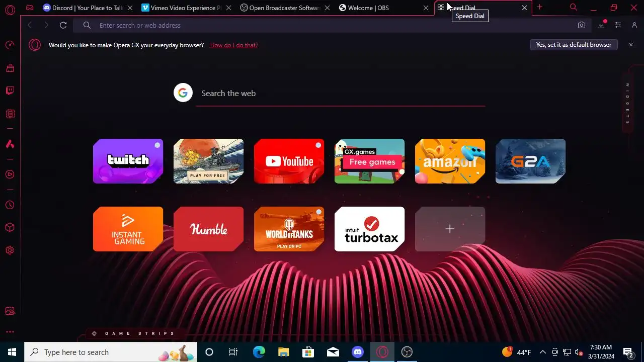Add a site with the plus tile

point(450,229)
